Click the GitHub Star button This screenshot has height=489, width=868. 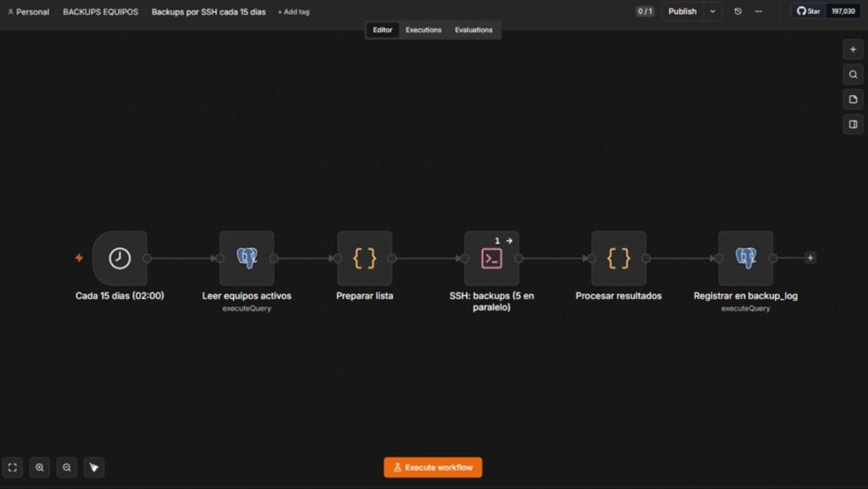pyautogui.click(x=808, y=12)
